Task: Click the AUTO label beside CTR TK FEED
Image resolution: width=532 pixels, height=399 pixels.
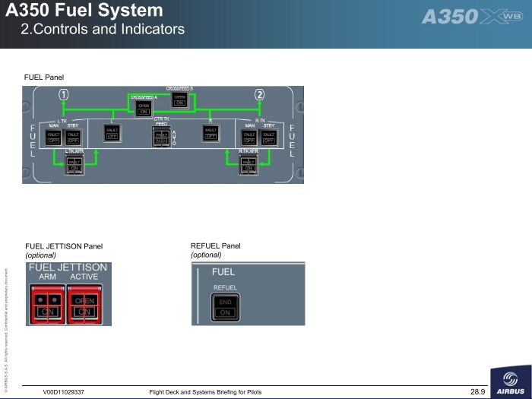Action: point(174,138)
